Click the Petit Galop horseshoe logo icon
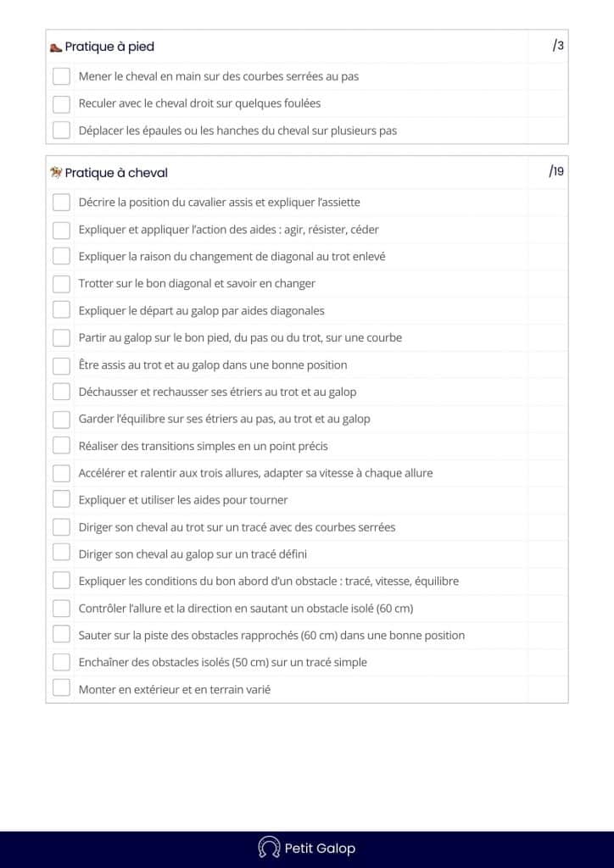This screenshot has height=868, width=614. 269,848
